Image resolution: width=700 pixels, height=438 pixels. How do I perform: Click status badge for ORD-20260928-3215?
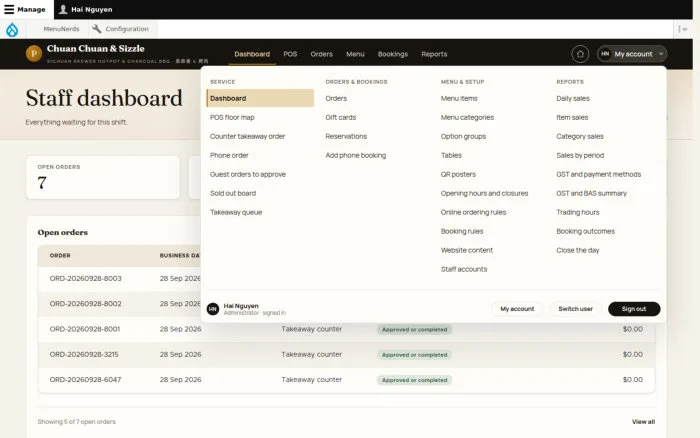[x=414, y=355]
